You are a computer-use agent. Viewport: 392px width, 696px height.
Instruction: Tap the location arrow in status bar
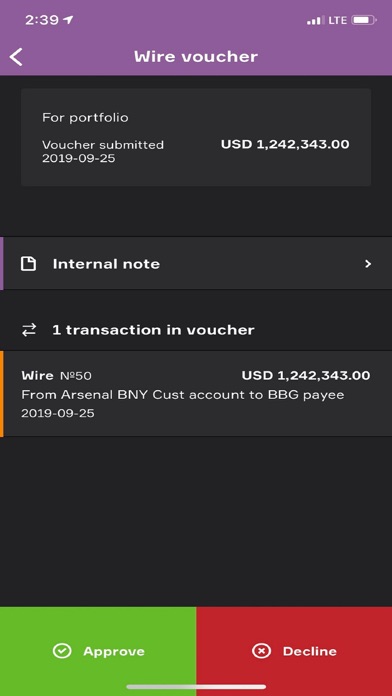pyautogui.click(x=68, y=20)
